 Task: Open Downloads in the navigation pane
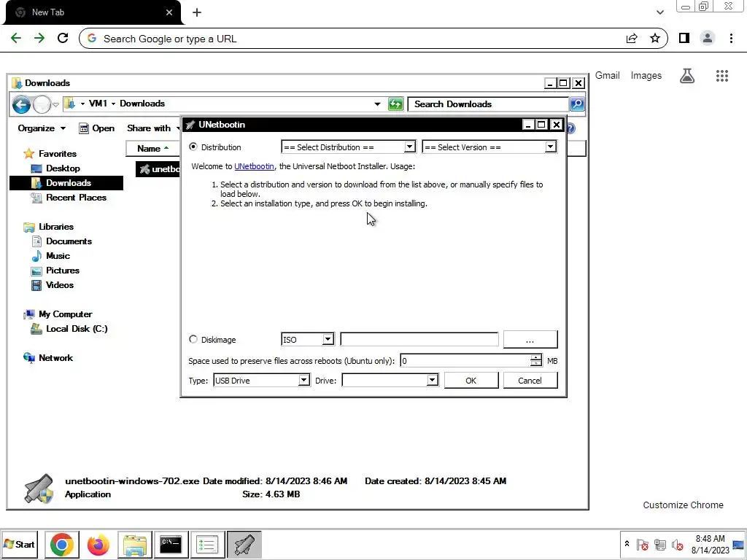(66, 183)
